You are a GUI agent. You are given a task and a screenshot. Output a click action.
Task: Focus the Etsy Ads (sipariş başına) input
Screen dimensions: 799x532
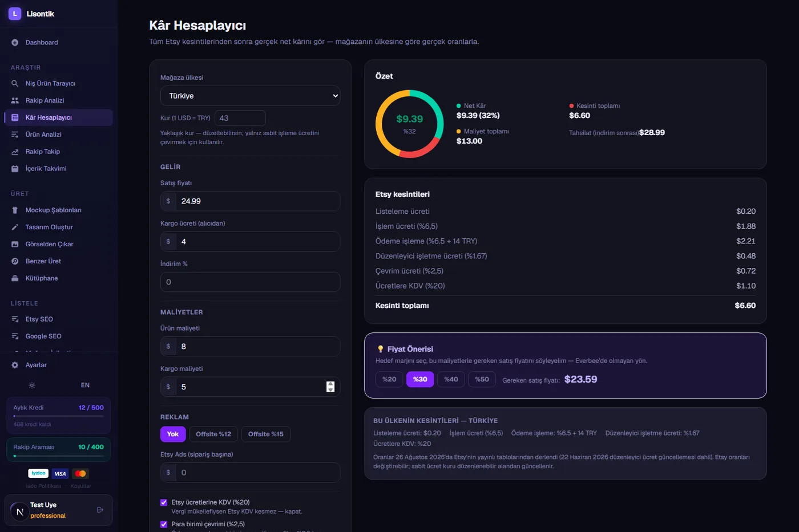click(250, 473)
